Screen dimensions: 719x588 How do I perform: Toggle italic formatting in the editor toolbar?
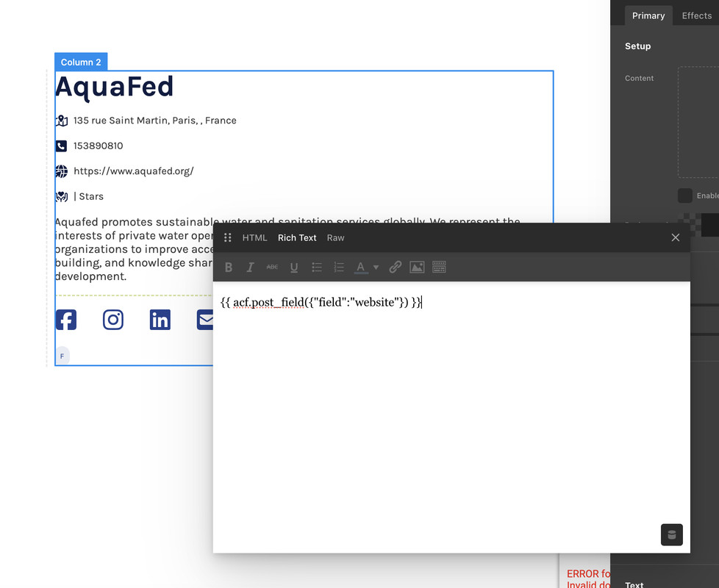click(250, 268)
